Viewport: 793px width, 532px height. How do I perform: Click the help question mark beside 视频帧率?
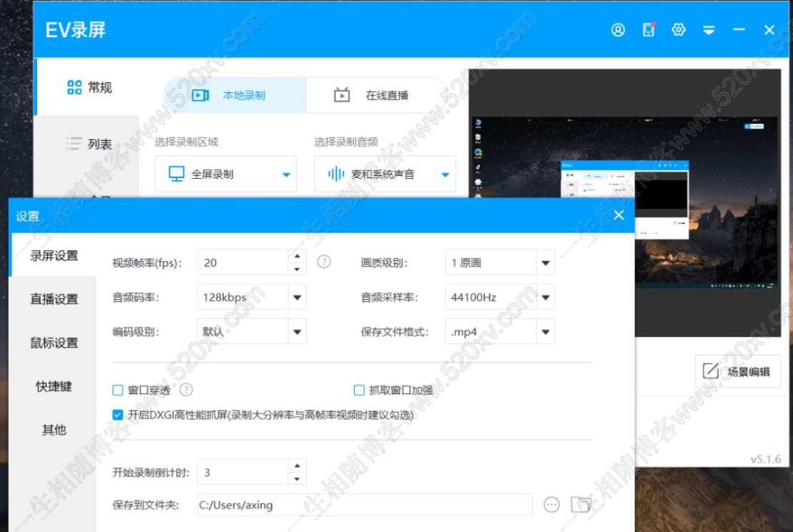(323, 262)
